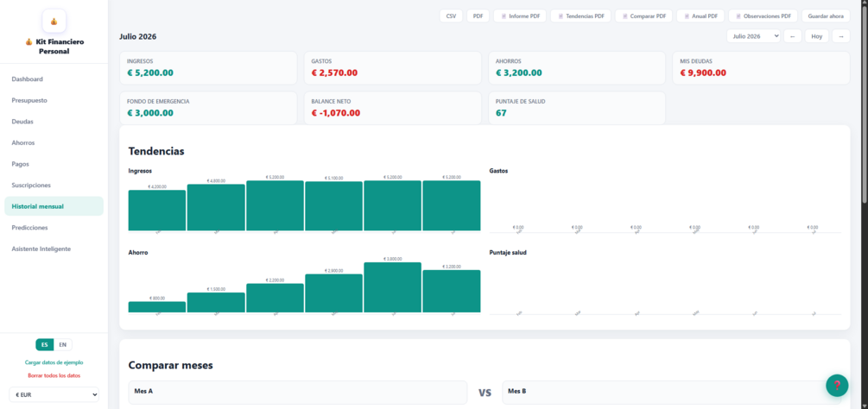Viewport: 868px width, 409px height.
Task: Download the Tendencias PDF
Action: tap(580, 16)
